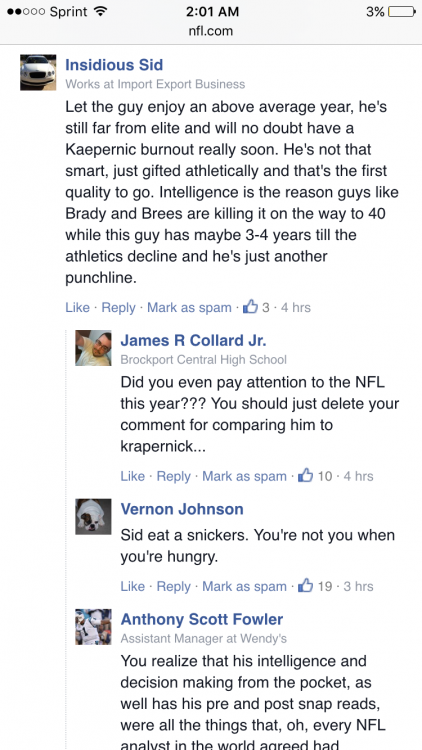This screenshot has width=422, height=750.
Task: Tap thumbs-up icon on James Collard's reply
Action: 305,475
